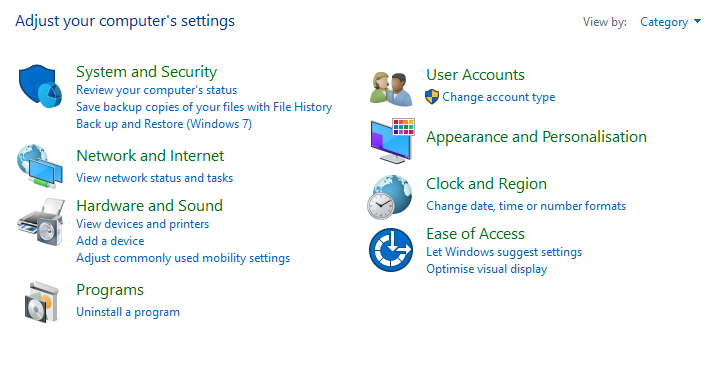
Task: Open the User Accounts people icon
Action: (x=391, y=89)
